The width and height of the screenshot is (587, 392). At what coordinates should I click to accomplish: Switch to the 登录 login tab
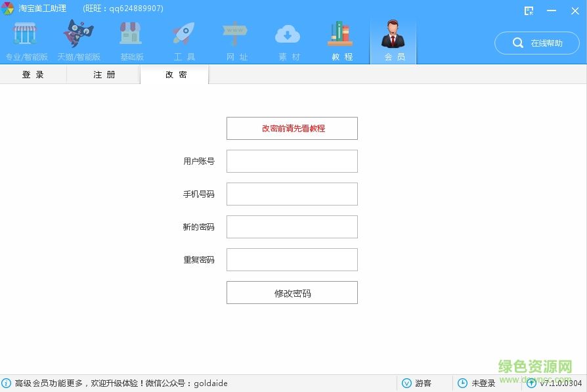(33, 74)
